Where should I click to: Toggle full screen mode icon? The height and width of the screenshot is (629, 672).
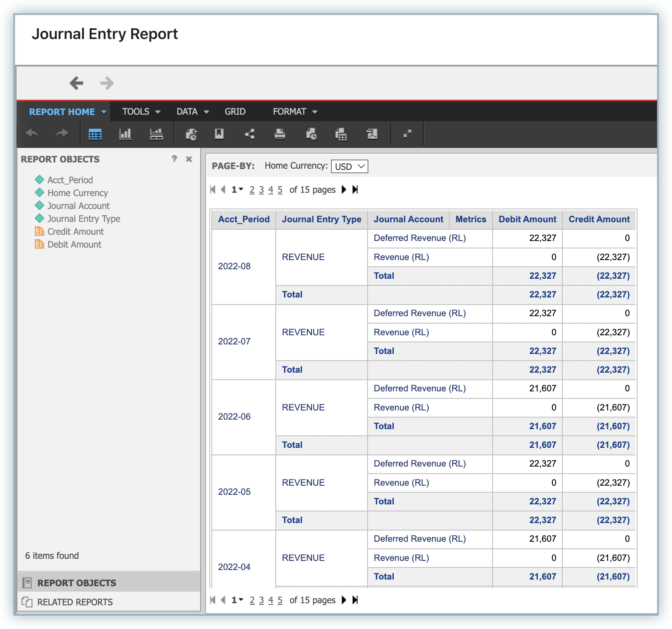pos(407,133)
